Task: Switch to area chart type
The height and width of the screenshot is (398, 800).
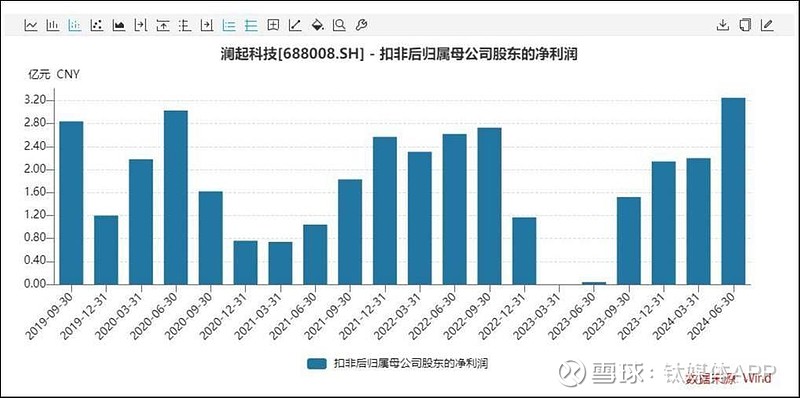Action: [x=119, y=25]
